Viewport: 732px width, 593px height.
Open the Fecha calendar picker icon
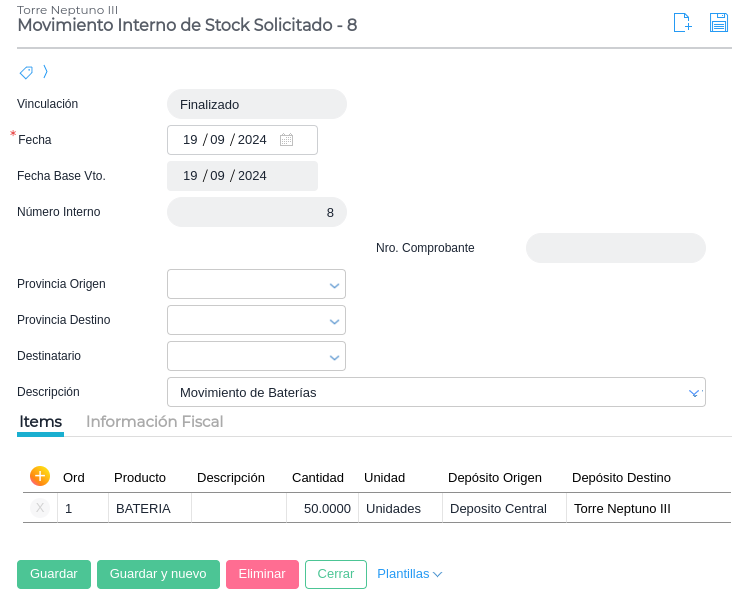[287, 140]
